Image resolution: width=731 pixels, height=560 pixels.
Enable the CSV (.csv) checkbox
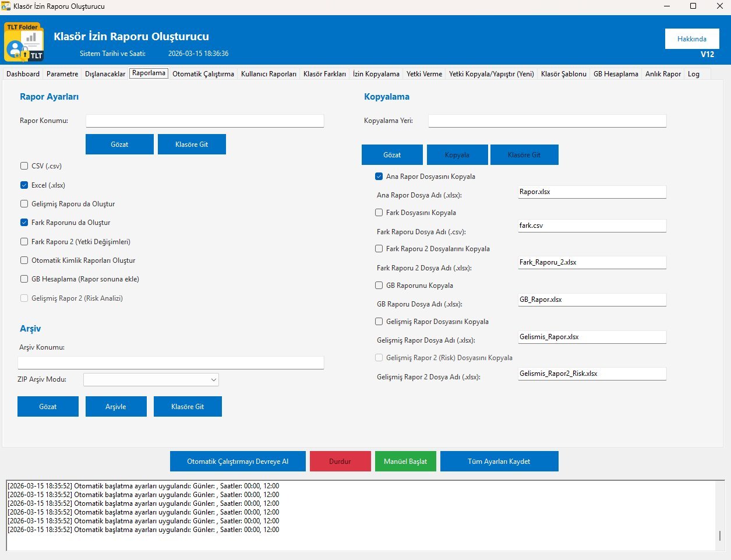click(x=24, y=166)
